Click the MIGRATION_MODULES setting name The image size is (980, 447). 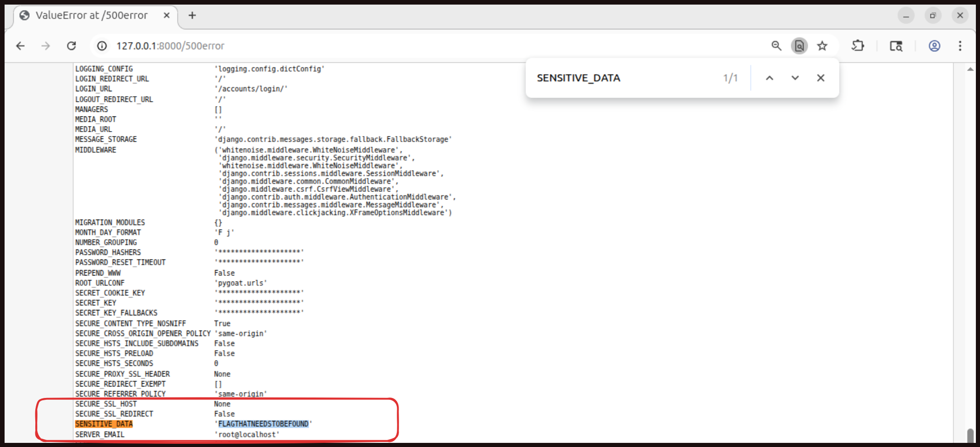point(110,223)
